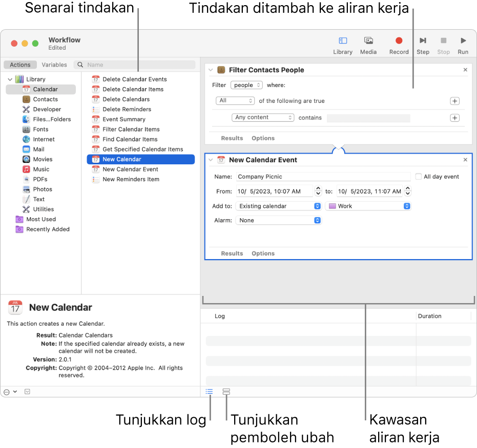Select the PDFs category
Screen dimensions: 477x448
(41, 179)
